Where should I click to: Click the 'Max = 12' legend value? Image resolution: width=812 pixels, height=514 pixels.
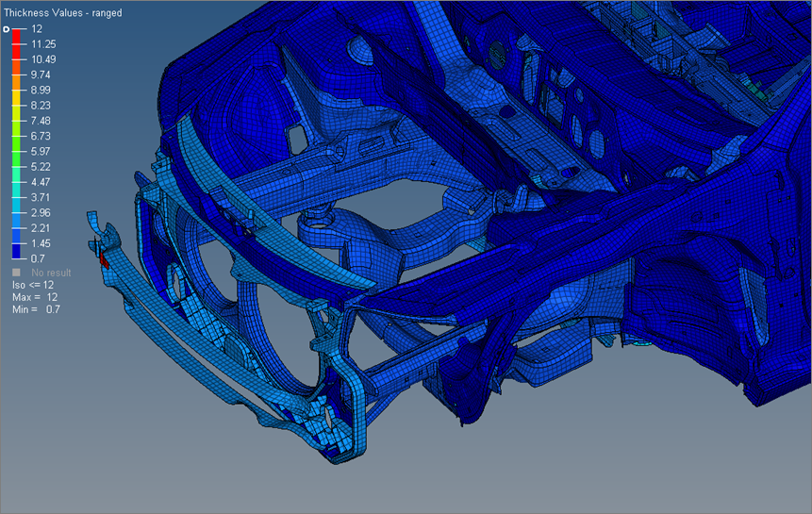(x=34, y=297)
